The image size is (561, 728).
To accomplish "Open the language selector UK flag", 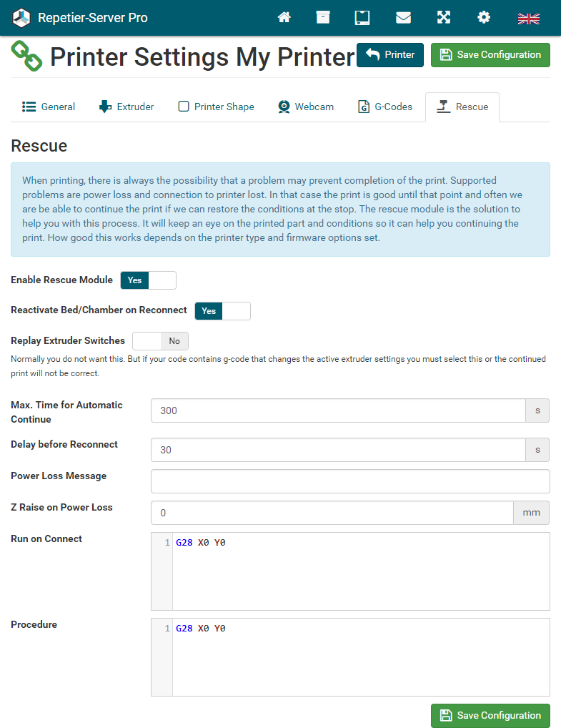I will click(x=529, y=19).
